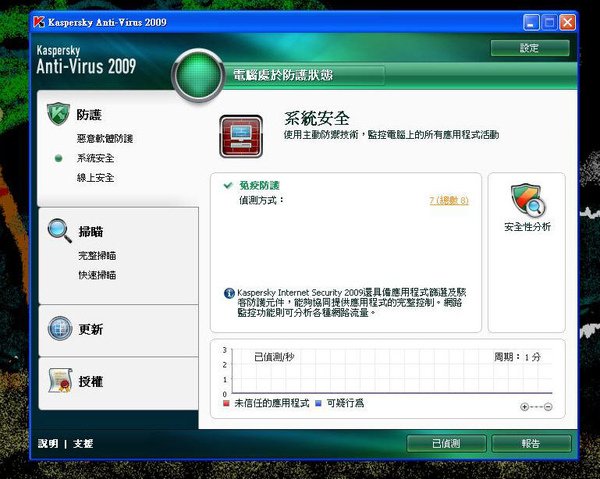Click the globe 更新 icon
600x479 pixels.
click(60, 328)
